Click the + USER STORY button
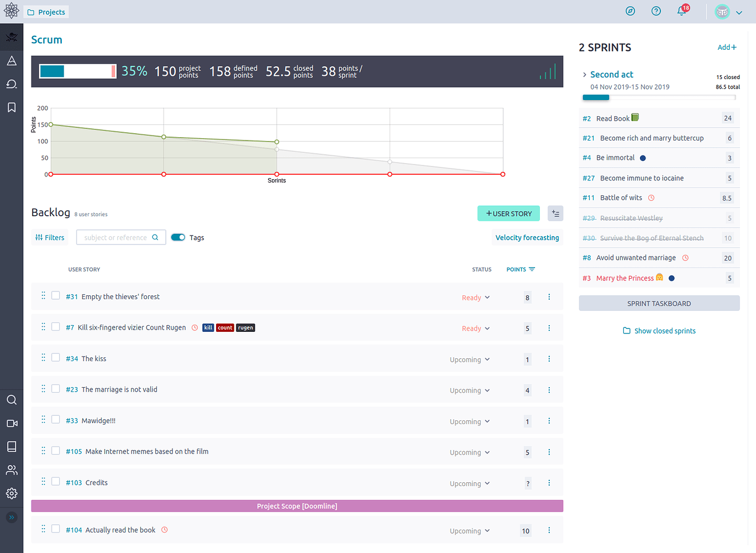This screenshot has height=553, width=756. [508, 213]
